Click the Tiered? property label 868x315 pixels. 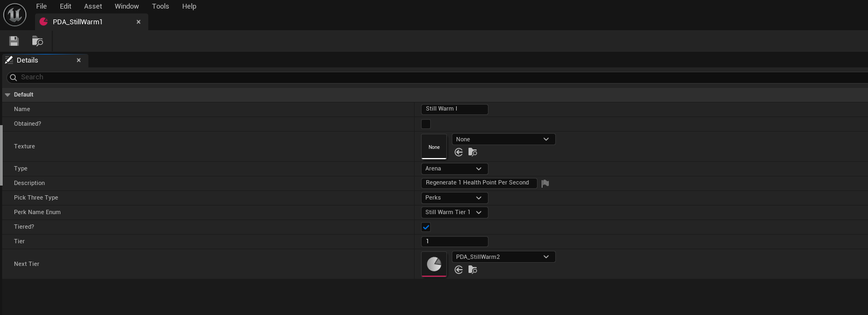tap(24, 227)
